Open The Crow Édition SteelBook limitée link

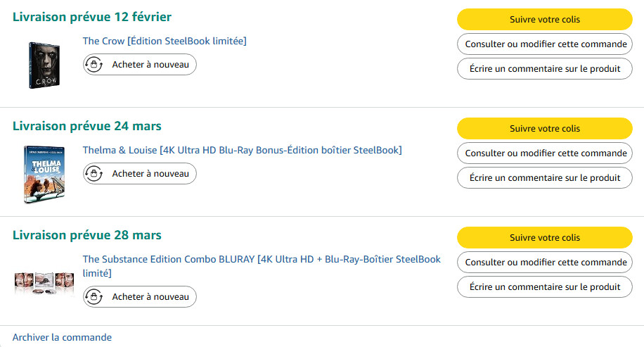[x=165, y=41]
